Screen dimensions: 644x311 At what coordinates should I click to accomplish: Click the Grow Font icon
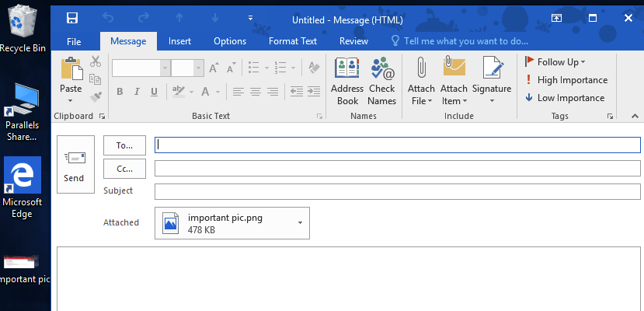pyautogui.click(x=214, y=68)
